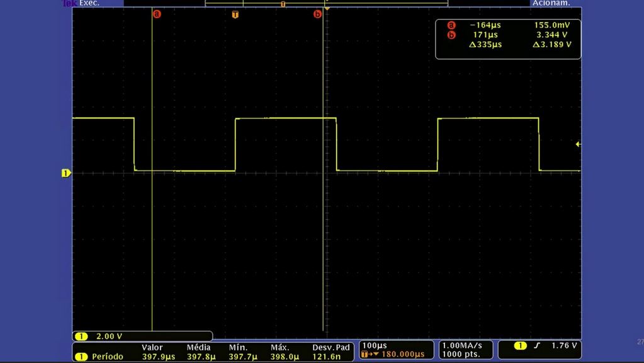
Task: Click the rising edge trigger slope icon
Action: coord(537,346)
